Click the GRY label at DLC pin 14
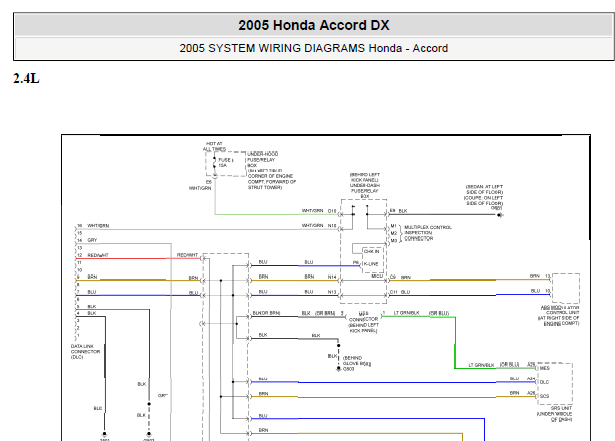 [92, 240]
